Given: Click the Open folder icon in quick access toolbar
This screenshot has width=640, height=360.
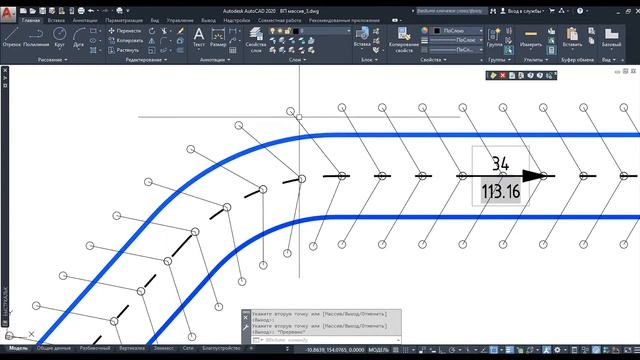Looking at the screenshot, I should click(33, 11).
